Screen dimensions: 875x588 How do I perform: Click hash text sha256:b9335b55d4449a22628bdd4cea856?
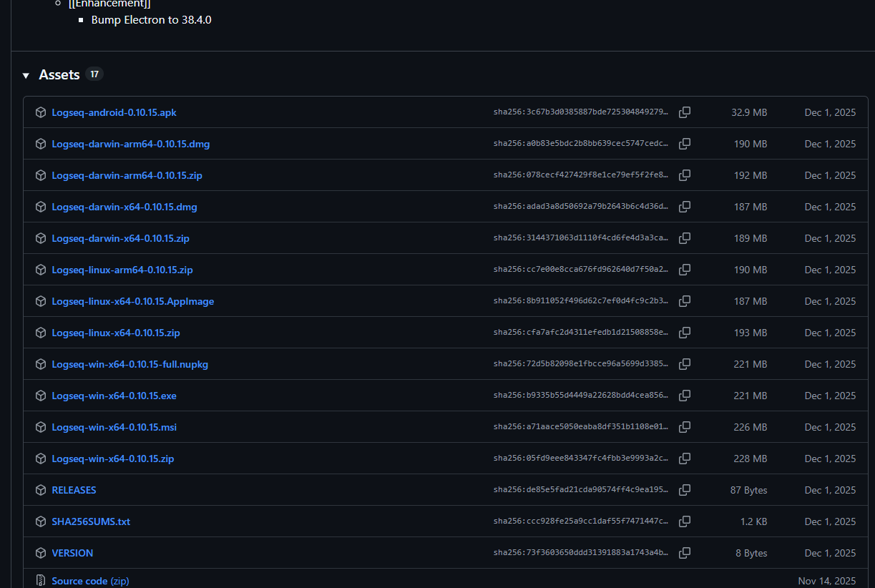tap(582, 396)
